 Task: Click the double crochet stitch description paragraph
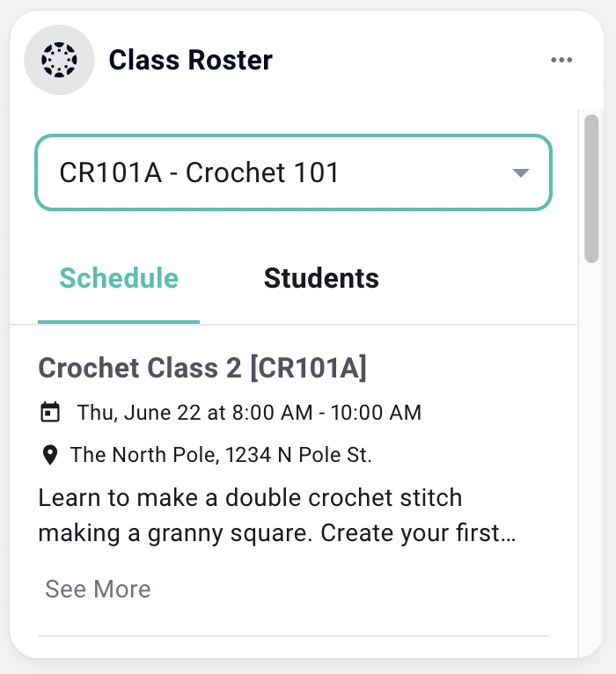[x=277, y=515]
